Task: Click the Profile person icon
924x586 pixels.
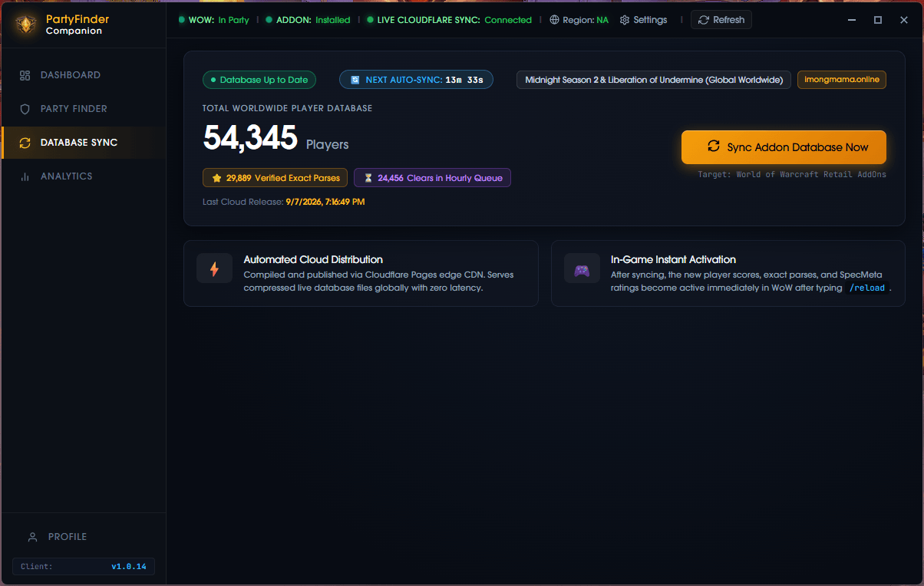Action: tap(32, 537)
